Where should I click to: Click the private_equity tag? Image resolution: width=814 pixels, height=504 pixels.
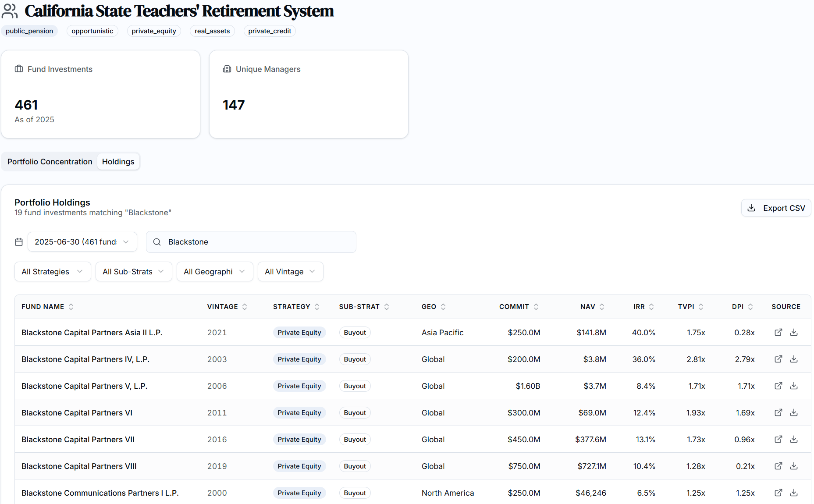click(x=154, y=31)
